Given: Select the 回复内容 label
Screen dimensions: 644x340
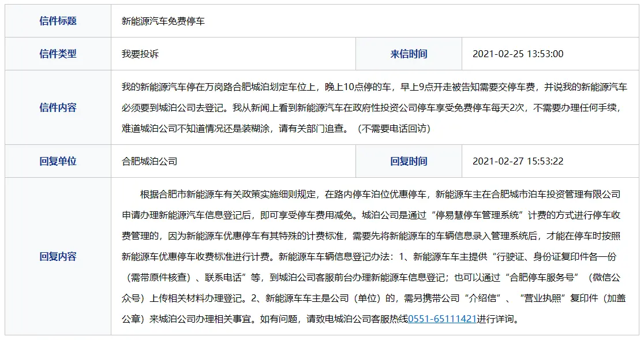Looking at the screenshot, I should point(58,257).
